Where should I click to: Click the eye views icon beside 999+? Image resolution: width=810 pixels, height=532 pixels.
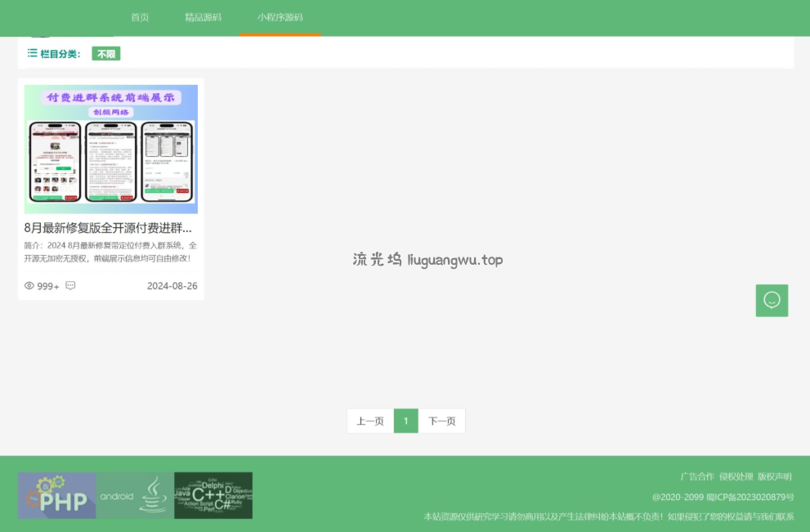tap(29, 286)
